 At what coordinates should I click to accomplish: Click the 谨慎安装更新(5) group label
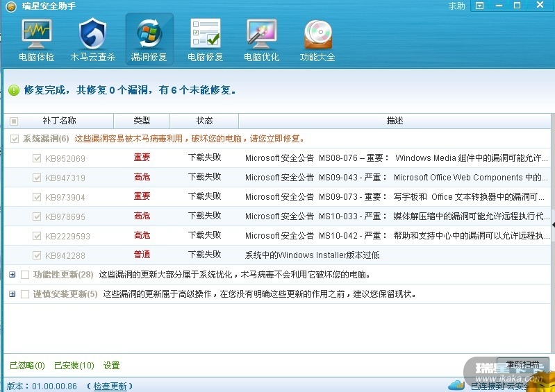65,294
